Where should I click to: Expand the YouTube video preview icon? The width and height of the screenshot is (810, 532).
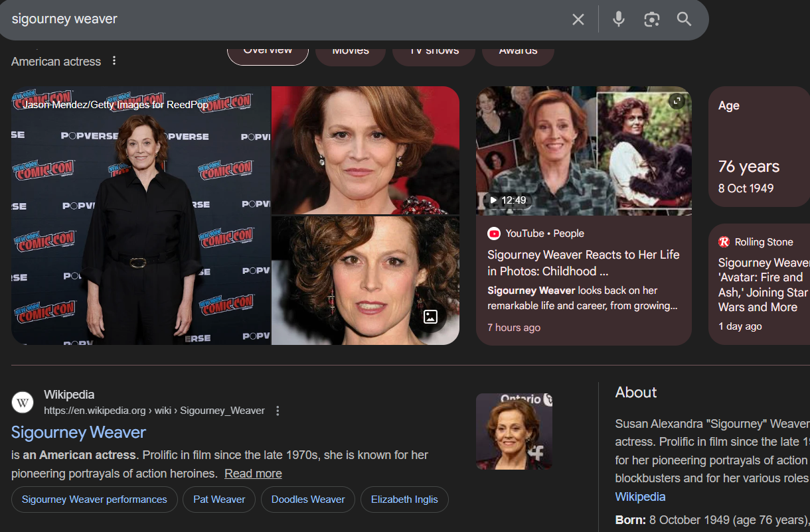pos(677,101)
